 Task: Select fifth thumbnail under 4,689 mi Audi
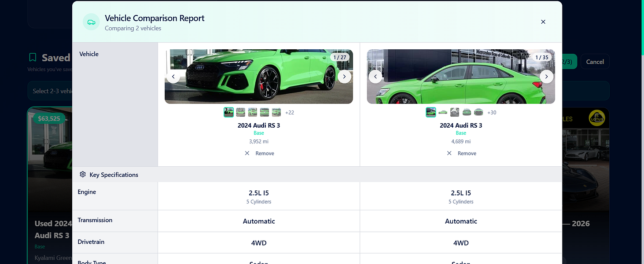pos(478,112)
